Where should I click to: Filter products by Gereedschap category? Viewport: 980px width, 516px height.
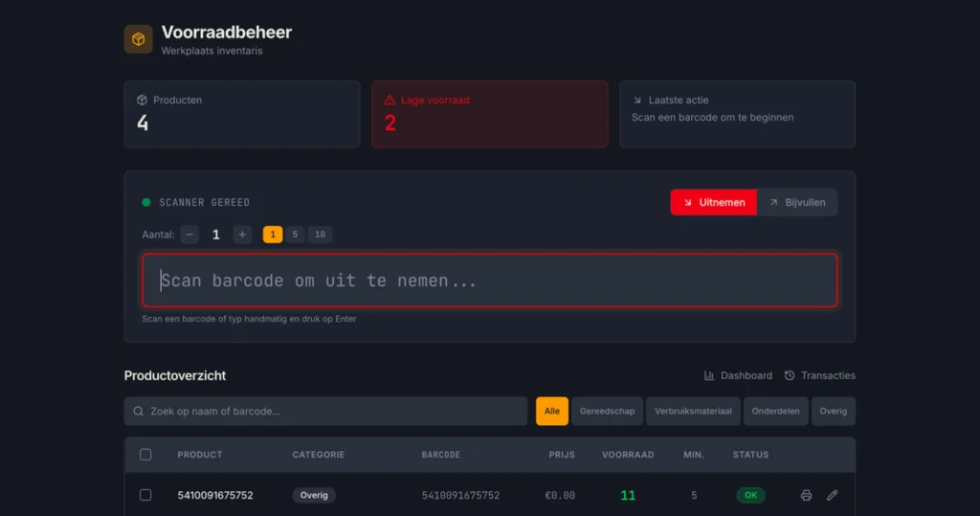607,411
